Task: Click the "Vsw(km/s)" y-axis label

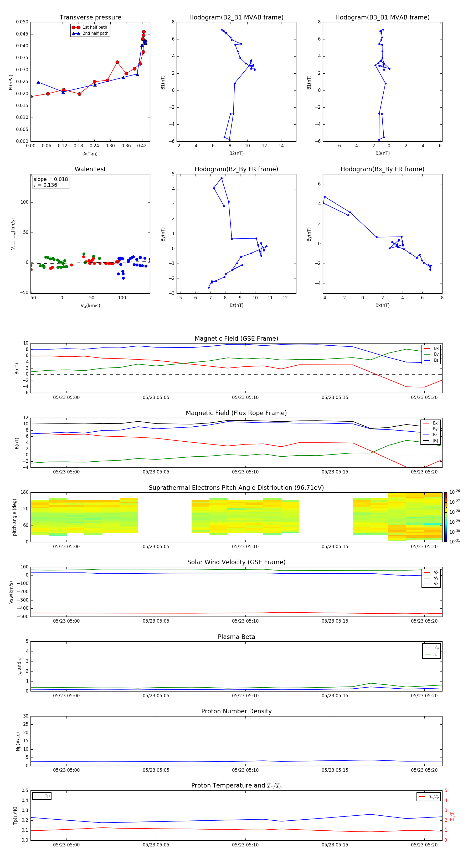Action: [11, 592]
